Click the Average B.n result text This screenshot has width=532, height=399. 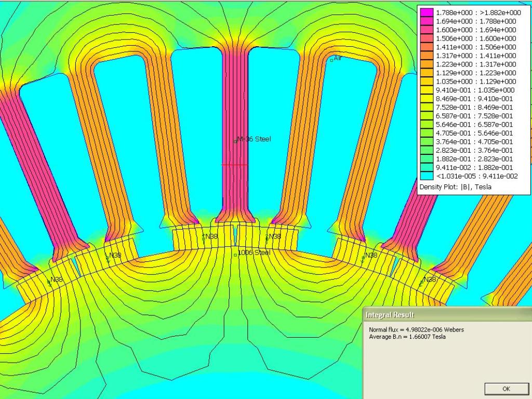(407, 337)
